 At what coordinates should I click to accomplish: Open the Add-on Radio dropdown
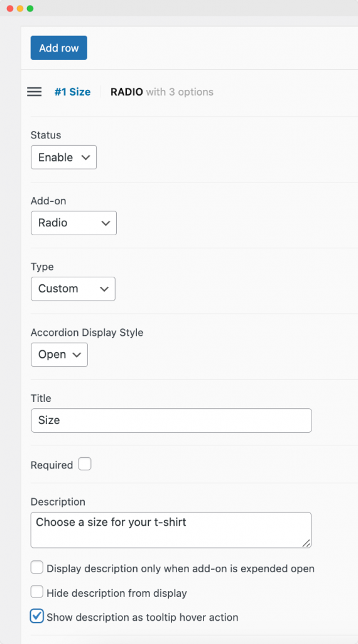[74, 223]
